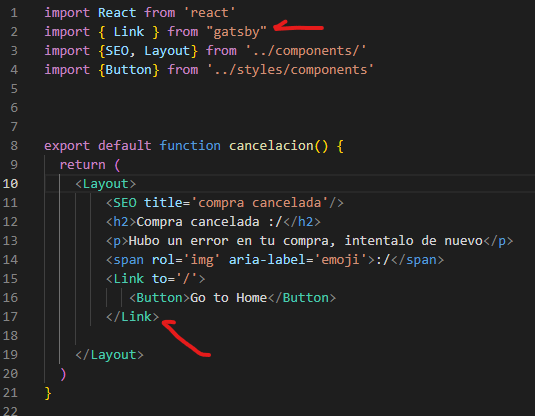Click the closing span tag on line 14
Viewport: 535px width, 416px height.
click(418, 260)
